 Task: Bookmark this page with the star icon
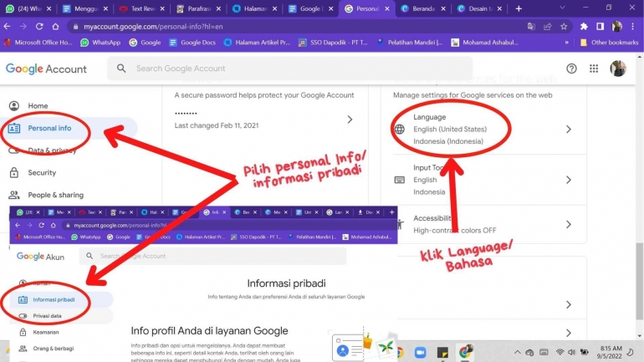point(564,26)
